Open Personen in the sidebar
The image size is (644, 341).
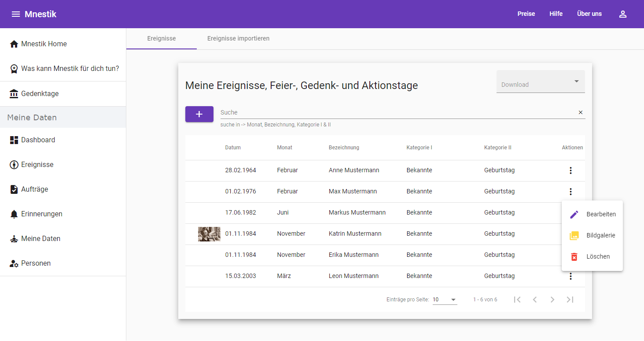point(36,263)
